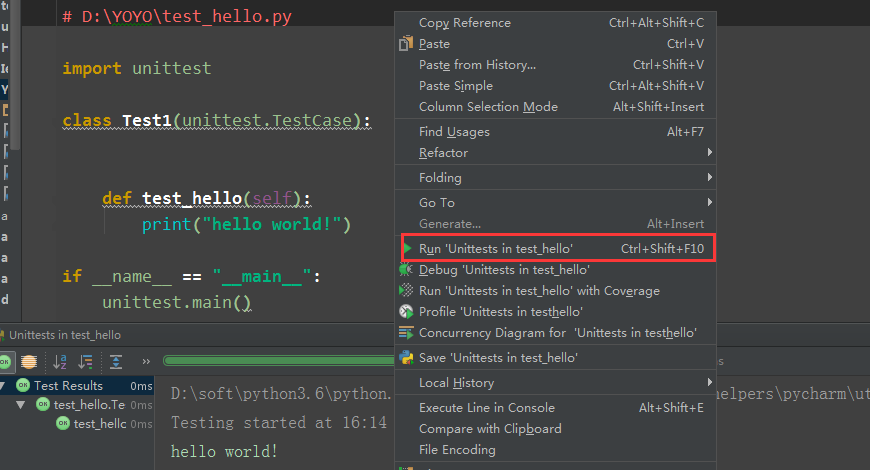Click the Python Save configuration icon
This screenshot has width=870, height=470.
(406, 358)
